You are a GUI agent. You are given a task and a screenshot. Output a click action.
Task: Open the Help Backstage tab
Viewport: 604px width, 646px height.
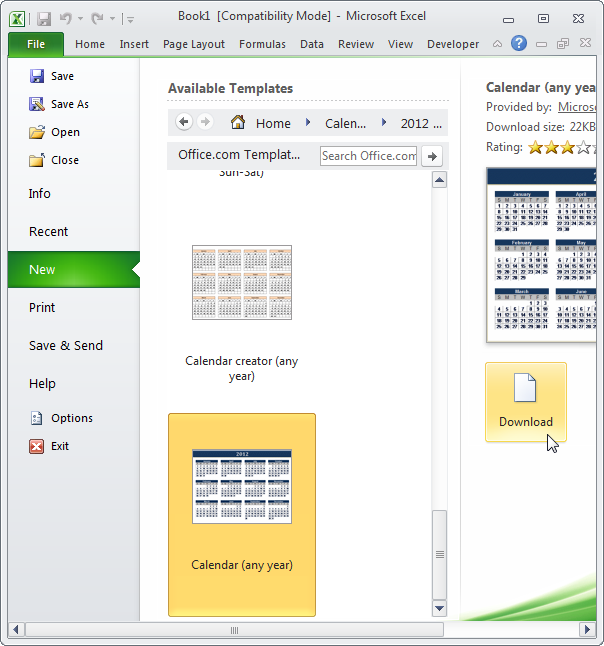[x=42, y=384]
